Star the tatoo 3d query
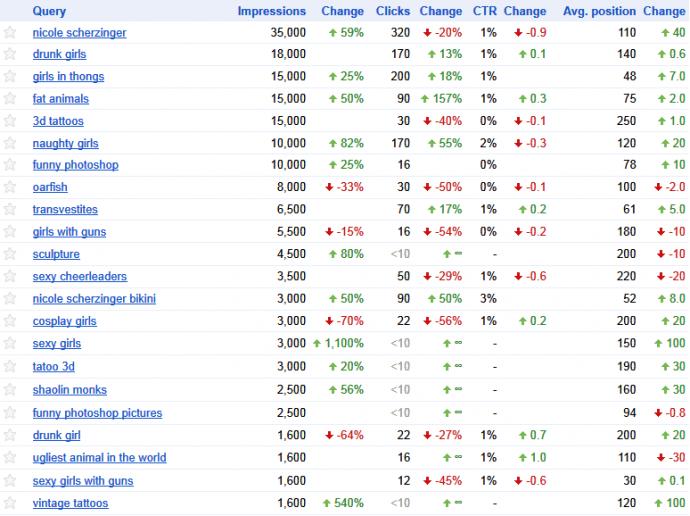This screenshot has height=516, width=690. pyautogui.click(x=10, y=366)
